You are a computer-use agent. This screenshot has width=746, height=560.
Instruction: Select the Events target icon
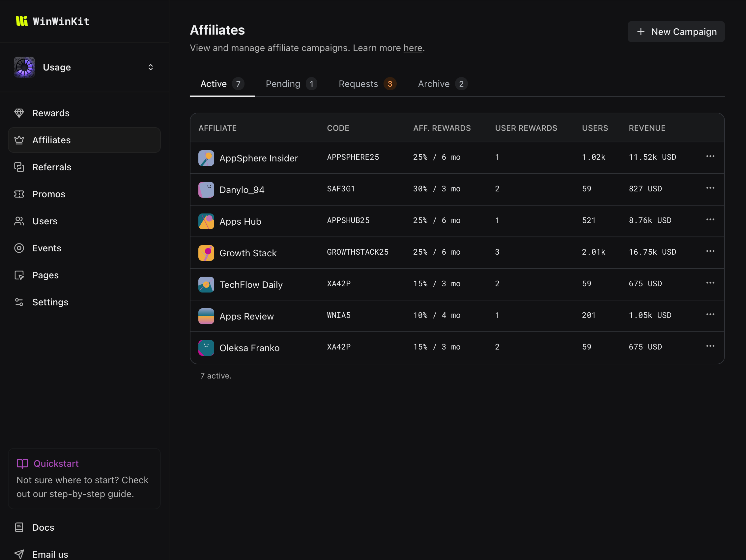pos(19,248)
